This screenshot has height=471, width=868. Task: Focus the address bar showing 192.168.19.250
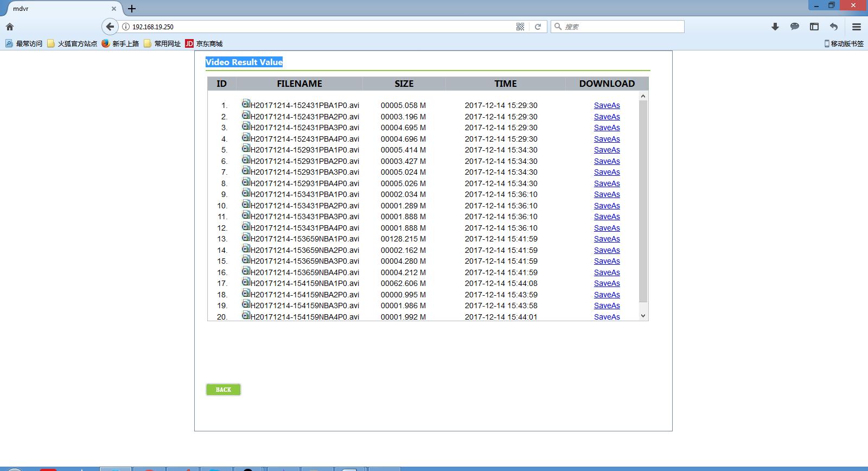[x=323, y=27]
